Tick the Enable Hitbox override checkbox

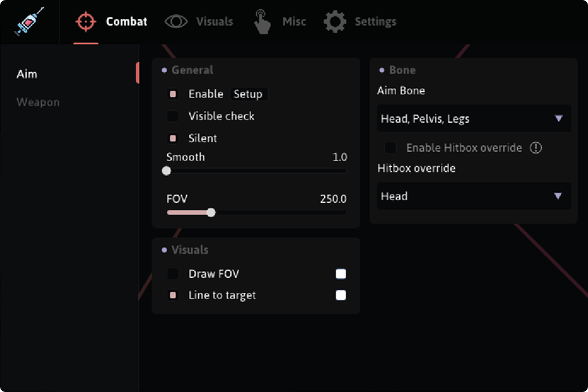click(x=390, y=148)
